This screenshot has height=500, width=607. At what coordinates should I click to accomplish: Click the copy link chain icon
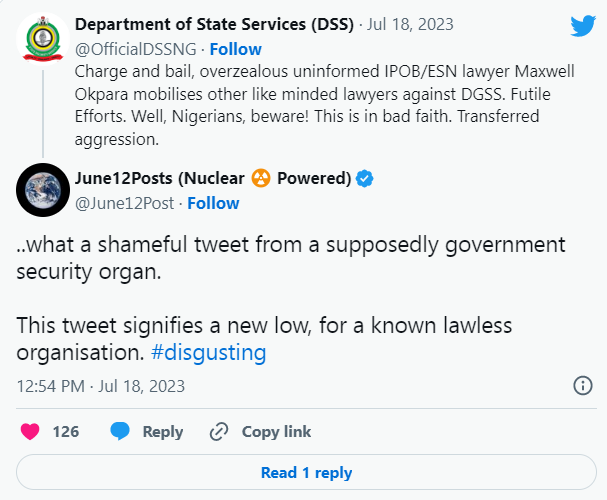click(219, 432)
